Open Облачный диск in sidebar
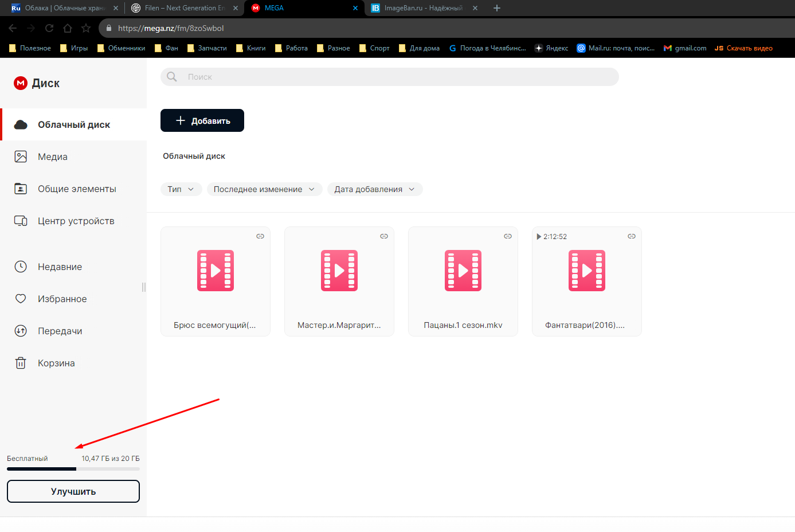Image resolution: width=795 pixels, height=532 pixels. 74,124
